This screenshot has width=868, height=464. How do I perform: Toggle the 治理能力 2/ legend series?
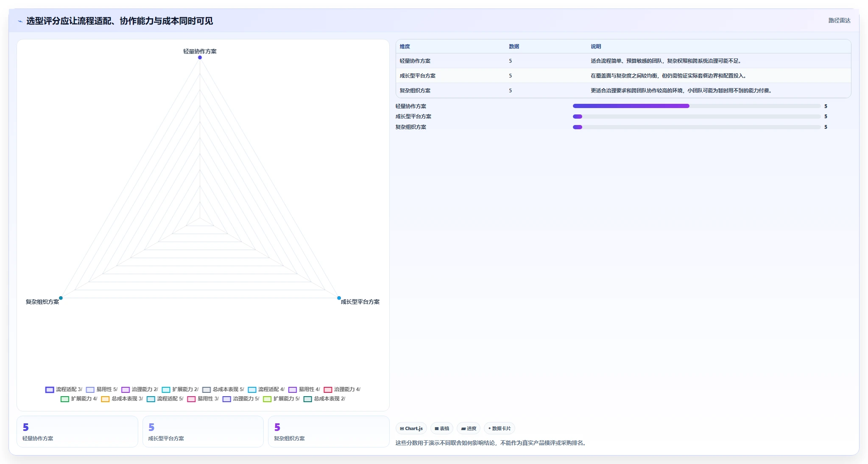click(140, 389)
